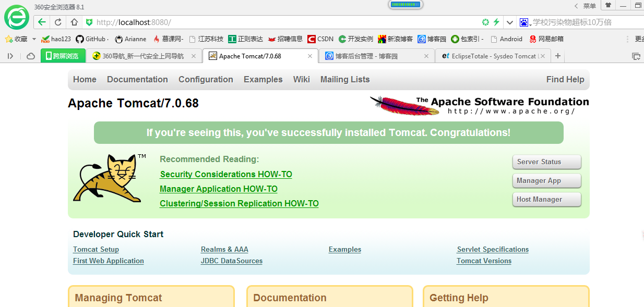The height and width of the screenshot is (307, 644).
Task: Open Home in the Tomcat nav bar
Action: click(x=85, y=79)
